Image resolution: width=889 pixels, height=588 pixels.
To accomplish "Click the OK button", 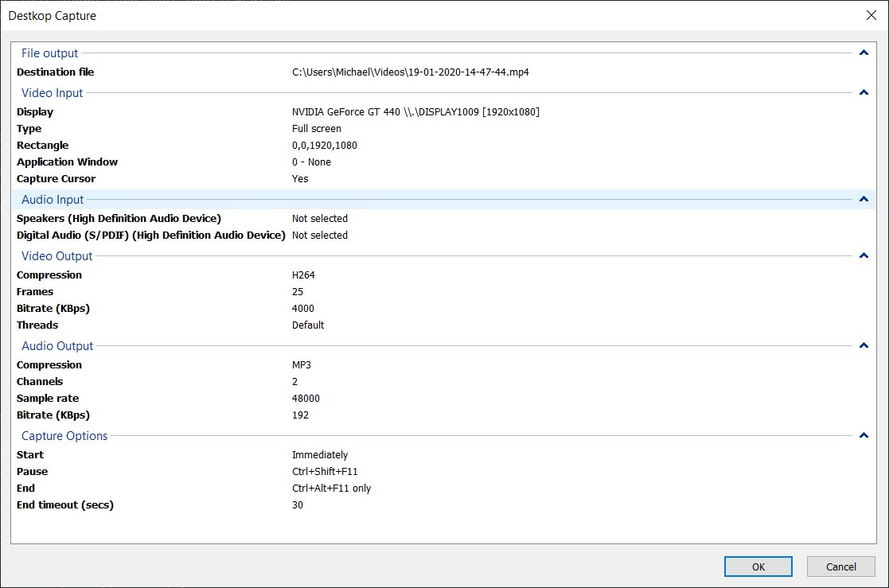I will tap(758, 567).
